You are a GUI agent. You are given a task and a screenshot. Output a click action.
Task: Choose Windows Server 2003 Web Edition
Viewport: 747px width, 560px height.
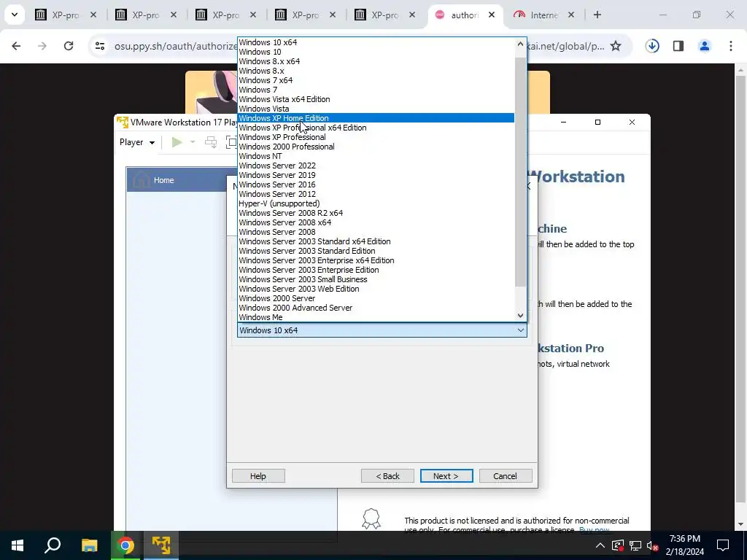pos(376,289)
